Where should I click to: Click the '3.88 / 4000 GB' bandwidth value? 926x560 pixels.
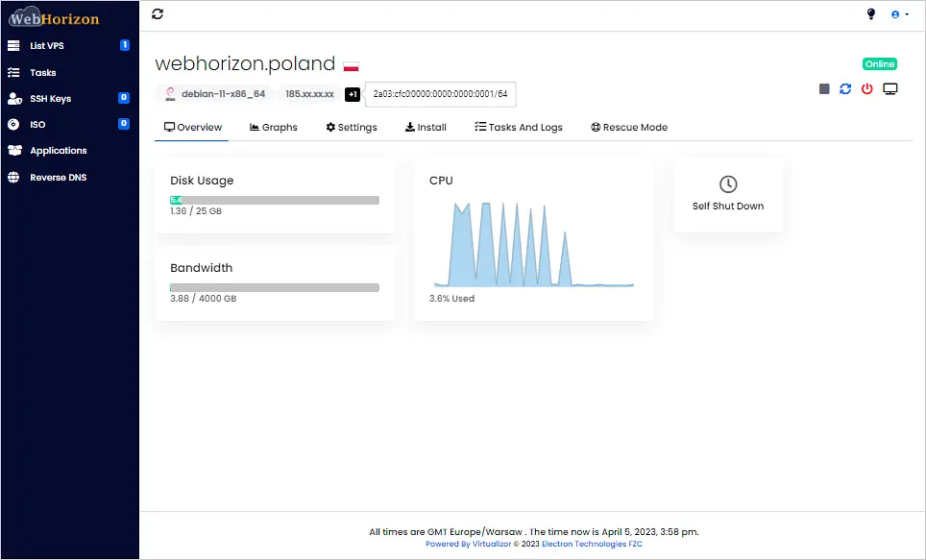[x=203, y=299]
